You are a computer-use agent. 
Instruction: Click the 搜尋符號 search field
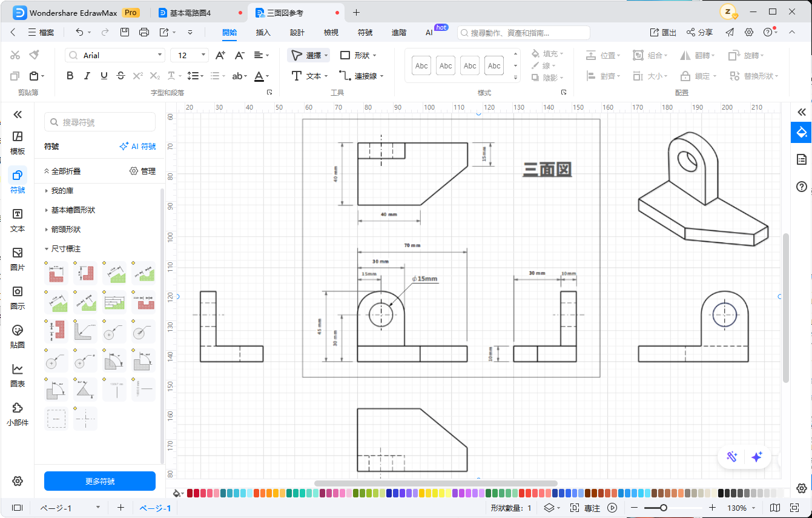[x=100, y=122]
